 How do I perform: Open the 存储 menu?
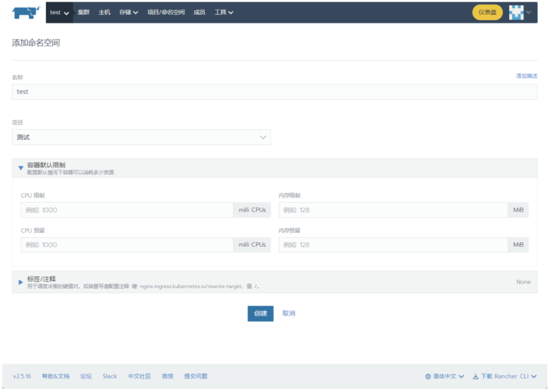129,13
